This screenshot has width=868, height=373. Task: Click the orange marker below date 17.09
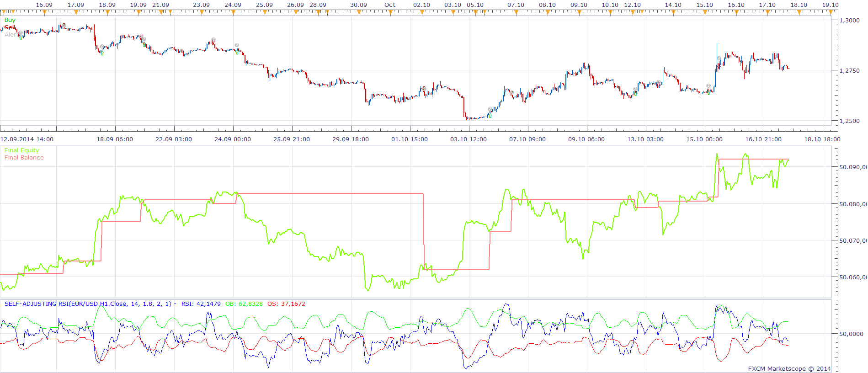coord(76,12)
